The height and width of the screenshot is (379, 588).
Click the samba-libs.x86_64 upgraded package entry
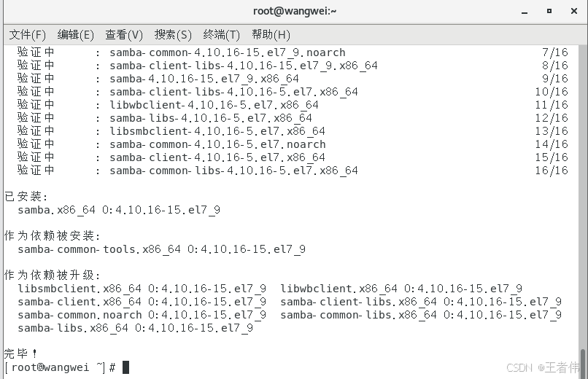(136, 328)
